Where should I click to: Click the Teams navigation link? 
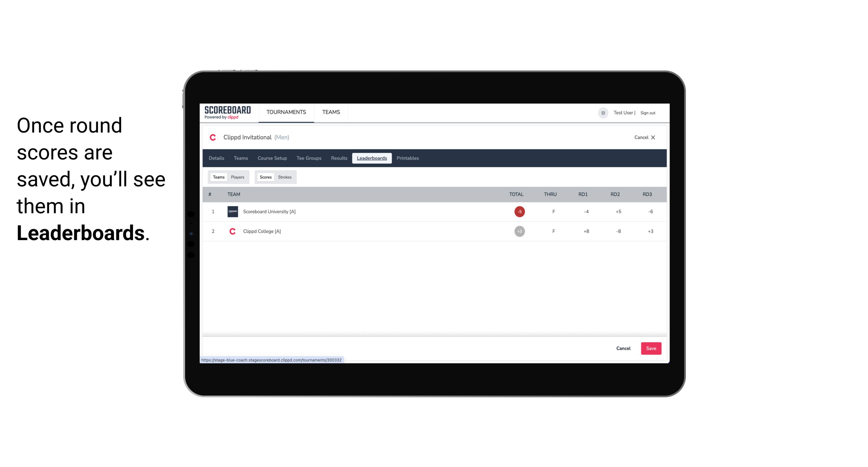coord(241,158)
